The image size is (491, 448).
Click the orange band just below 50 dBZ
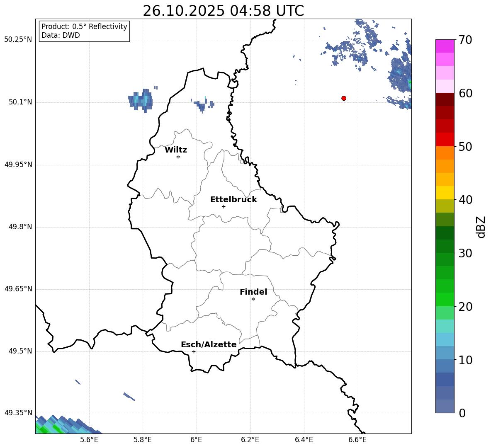point(445,153)
